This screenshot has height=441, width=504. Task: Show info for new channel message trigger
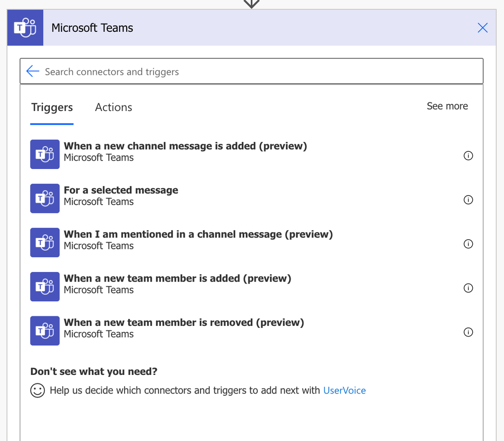point(468,155)
